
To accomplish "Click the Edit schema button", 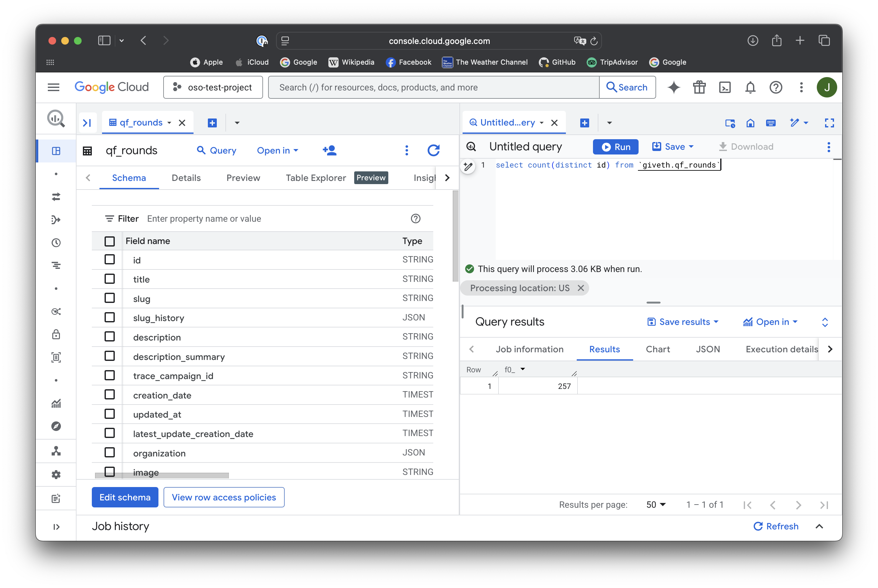I will [x=125, y=497].
